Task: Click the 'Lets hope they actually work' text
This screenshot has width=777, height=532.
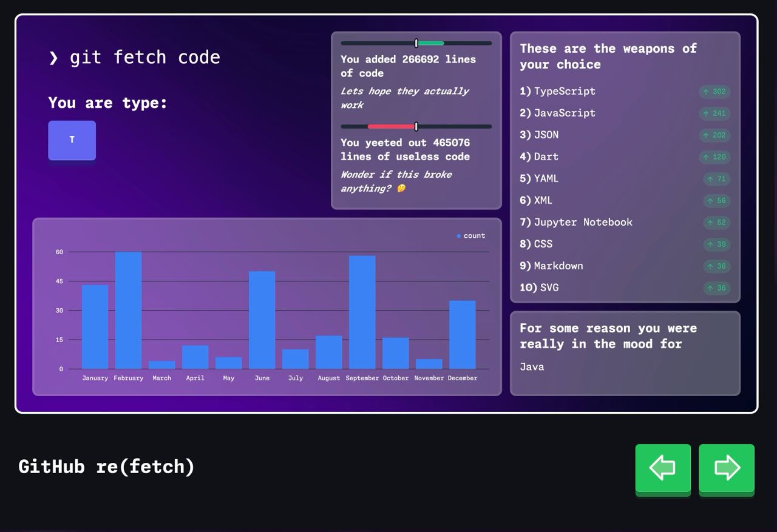Action: pyautogui.click(x=404, y=98)
